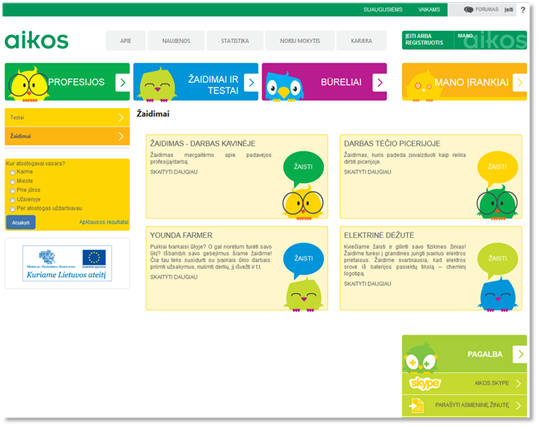The height and width of the screenshot is (426, 538).
Task: Click the magenta Būreliai banner
Action: [324, 82]
